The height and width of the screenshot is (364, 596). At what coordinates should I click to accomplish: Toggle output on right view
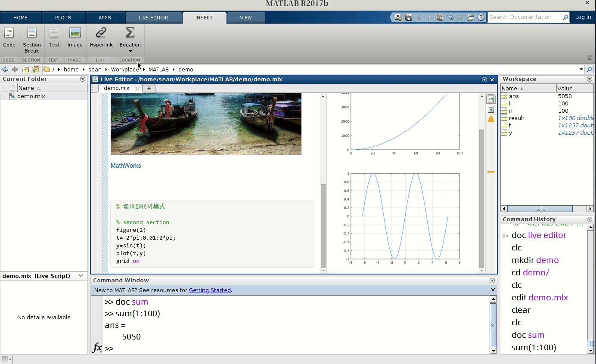click(x=491, y=99)
